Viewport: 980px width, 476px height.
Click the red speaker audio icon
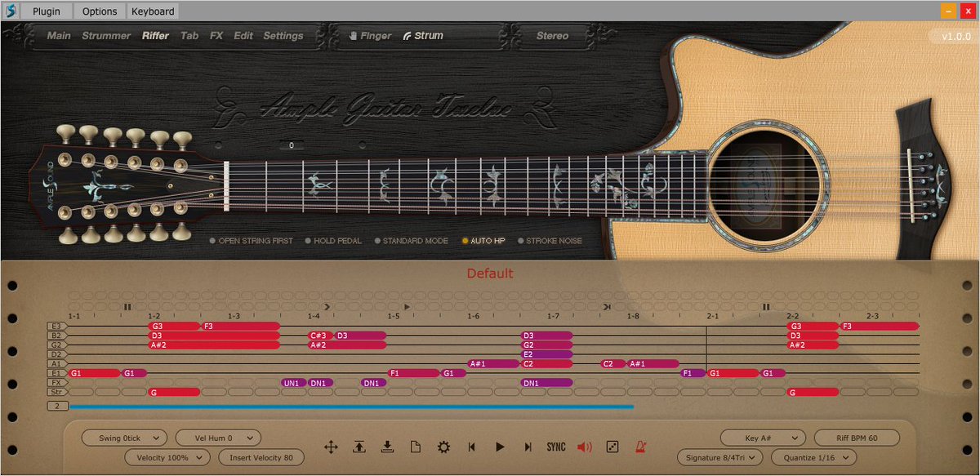(584, 447)
